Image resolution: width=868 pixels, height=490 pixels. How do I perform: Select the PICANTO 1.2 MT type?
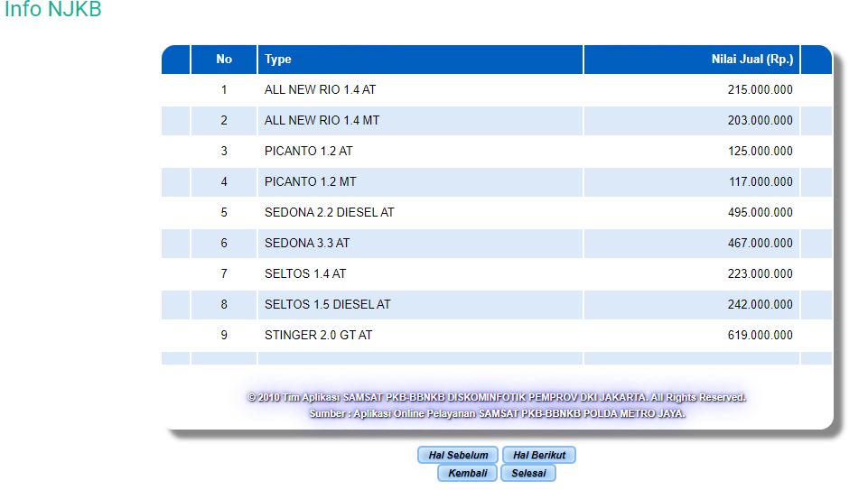310,182
